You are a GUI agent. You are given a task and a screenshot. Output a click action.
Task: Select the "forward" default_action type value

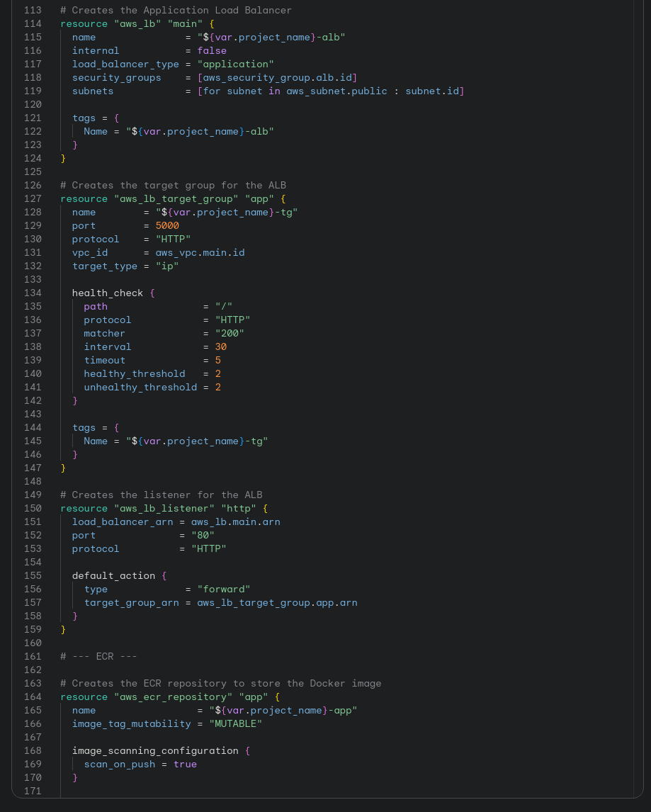point(223,589)
